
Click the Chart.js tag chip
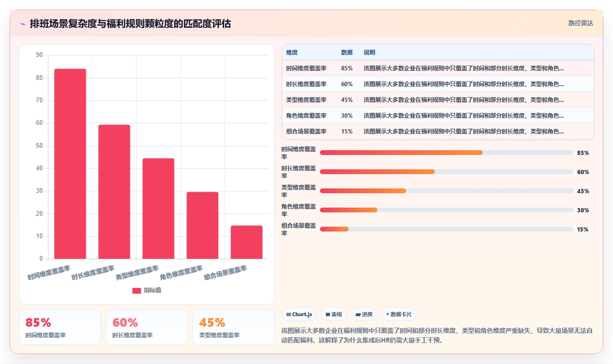[x=299, y=314]
